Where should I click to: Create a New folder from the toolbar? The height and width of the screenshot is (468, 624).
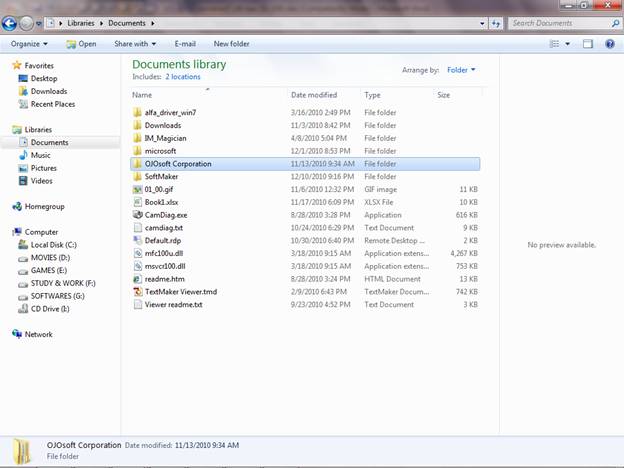pos(232,44)
